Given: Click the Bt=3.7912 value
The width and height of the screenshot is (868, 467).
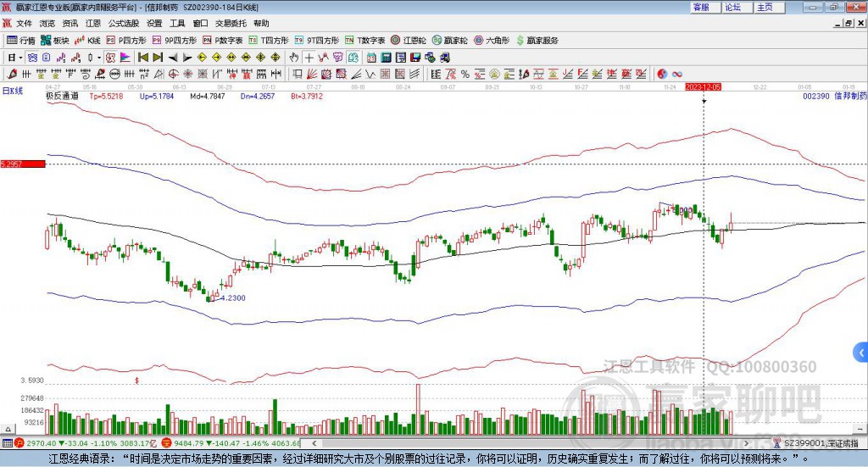Looking at the screenshot, I should point(307,96).
